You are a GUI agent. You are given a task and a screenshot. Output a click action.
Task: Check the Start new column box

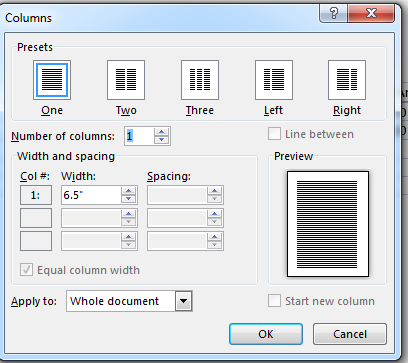tap(274, 301)
